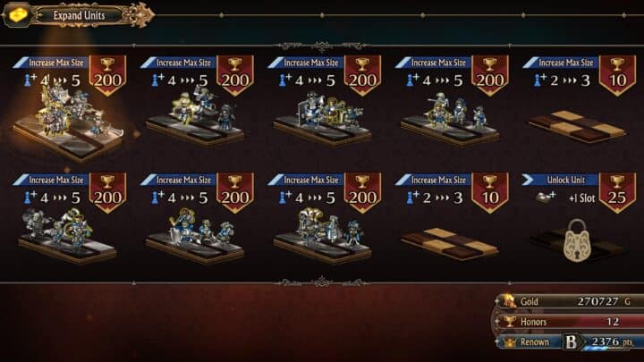Click the trophy icon next to Honors
This screenshot has height=362, width=644.
[510, 321]
